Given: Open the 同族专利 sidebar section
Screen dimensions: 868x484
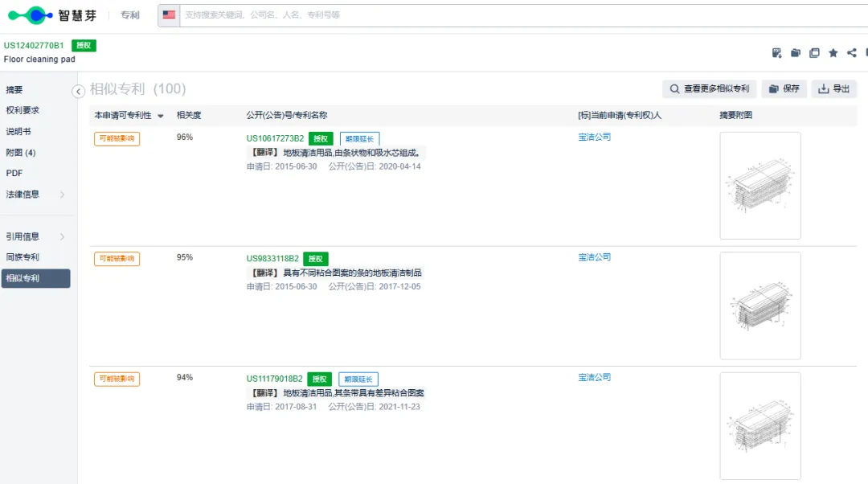Looking at the screenshot, I should pyautogui.click(x=23, y=257).
